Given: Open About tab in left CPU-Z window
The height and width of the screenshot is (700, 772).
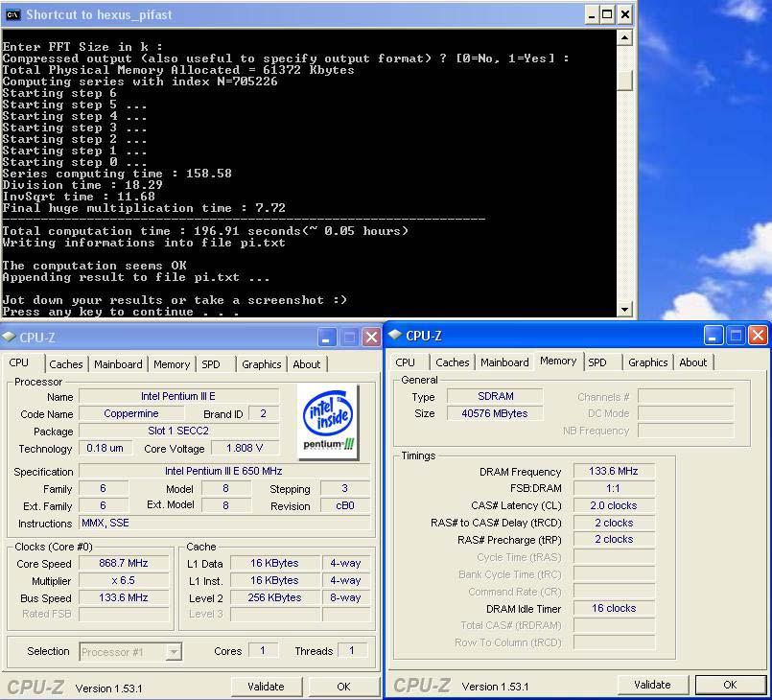Looking at the screenshot, I should 306,364.
